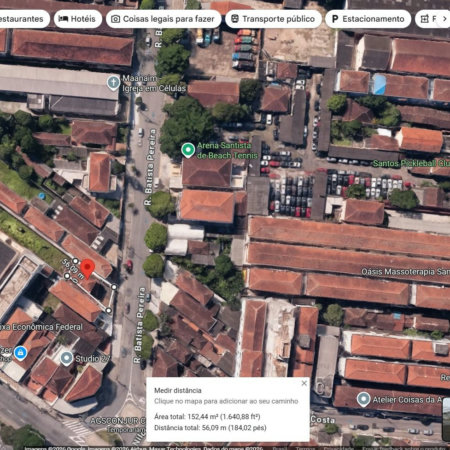Click the red dropped location pin
This screenshot has height=450, width=450.
[x=88, y=268]
